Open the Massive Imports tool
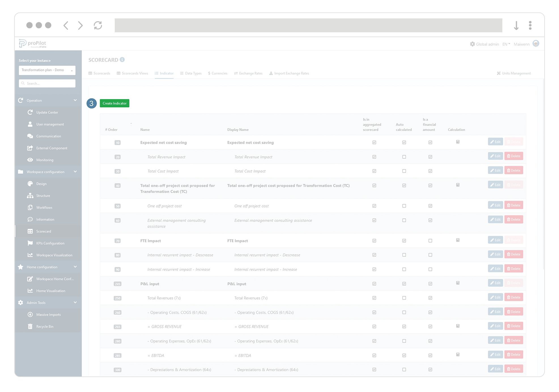This screenshot has width=559, height=392. click(48, 314)
